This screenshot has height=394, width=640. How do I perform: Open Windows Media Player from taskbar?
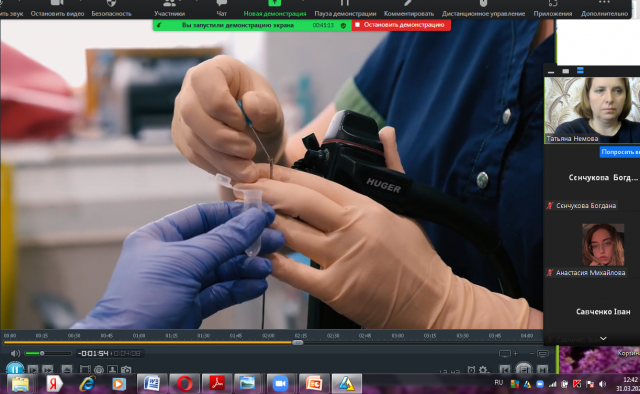[119, 384]
